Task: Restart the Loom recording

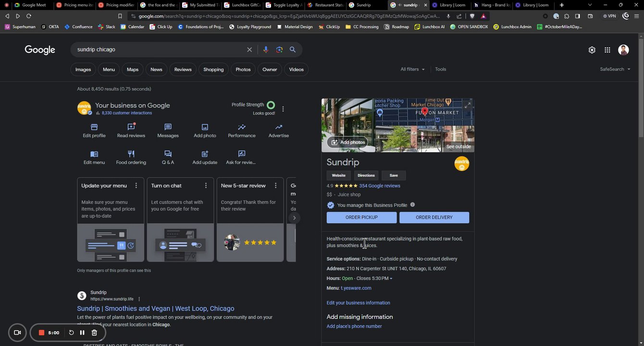Action: point(71,333)
